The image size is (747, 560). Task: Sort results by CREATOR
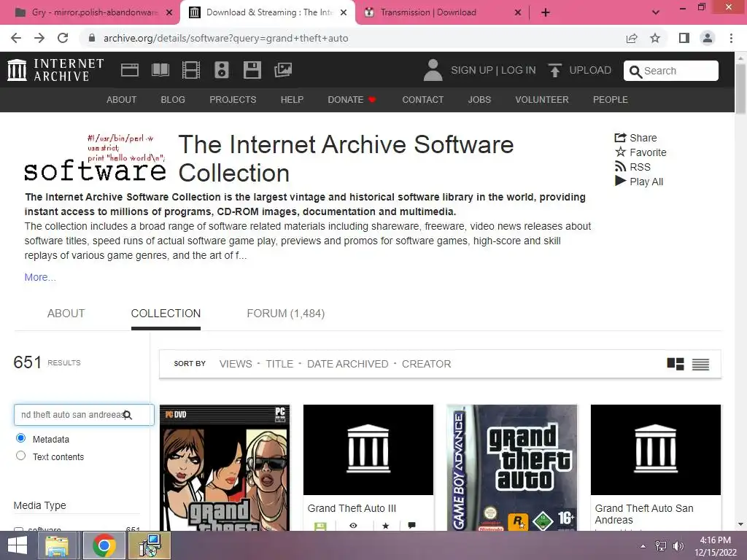[426, 364]
